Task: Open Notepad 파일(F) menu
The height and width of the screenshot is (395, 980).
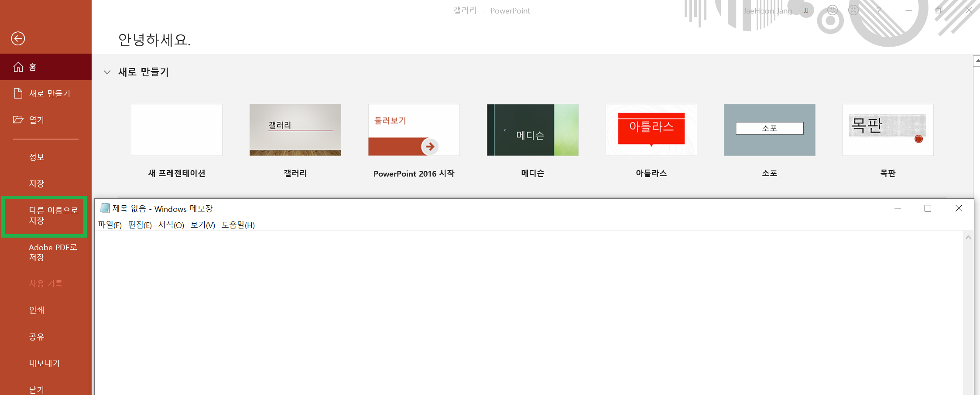Action: tap(110, 225)
